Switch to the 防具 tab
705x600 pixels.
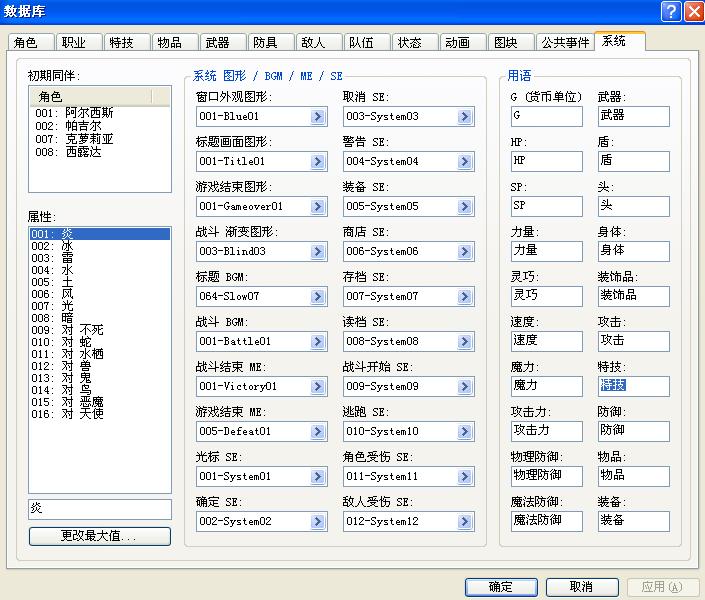coord(271,42)
